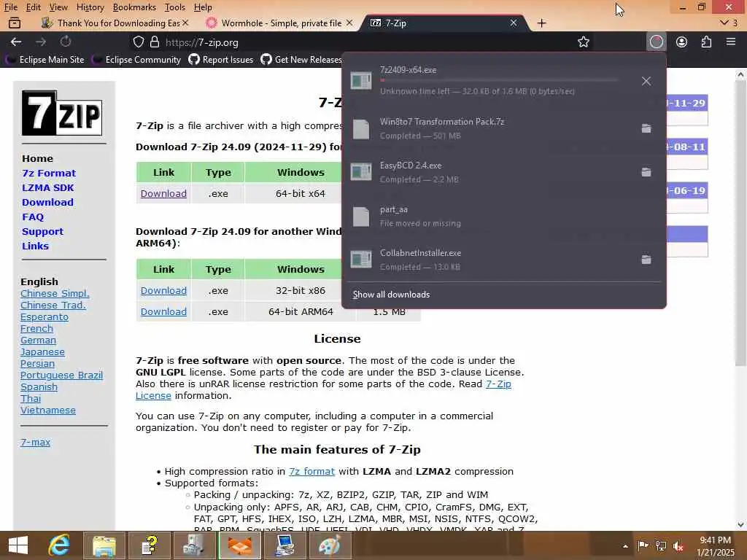Open the Bookmarks menu
This screenshot has width=747, height=560.
point(134,7)
